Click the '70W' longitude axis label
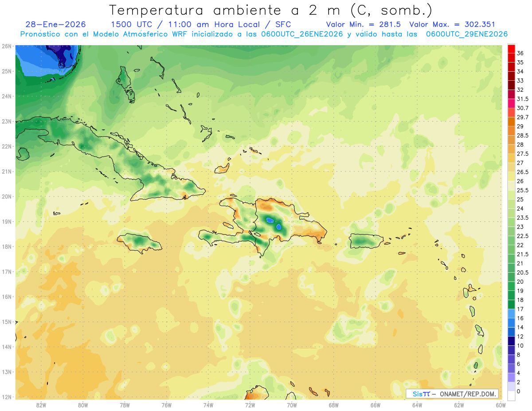The width and height of the screenshot is (532, 411). [292, 405]
